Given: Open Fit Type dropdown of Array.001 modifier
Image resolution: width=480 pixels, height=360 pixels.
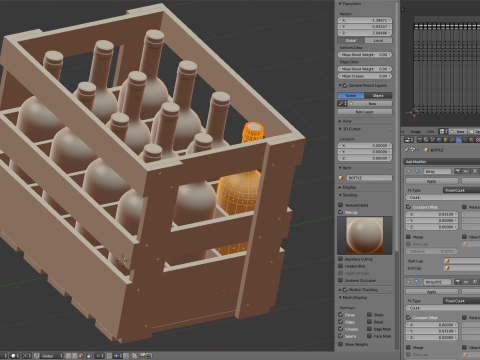Looking at the screenshot, I should (x=462, y=301).
